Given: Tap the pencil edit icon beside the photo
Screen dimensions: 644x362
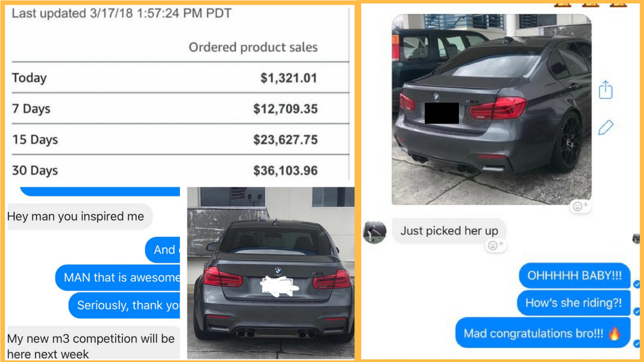Looking at the screenshot, I should [606, 128].
